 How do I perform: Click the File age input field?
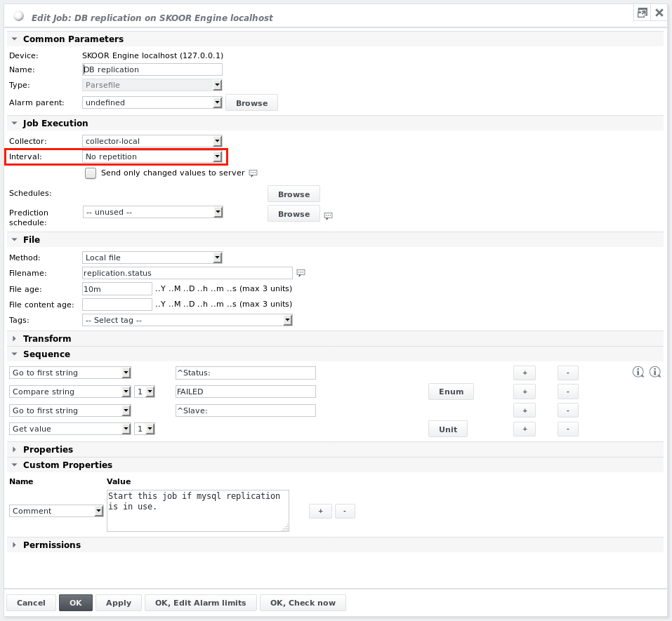pyautogui.click(x=117, y=288)
